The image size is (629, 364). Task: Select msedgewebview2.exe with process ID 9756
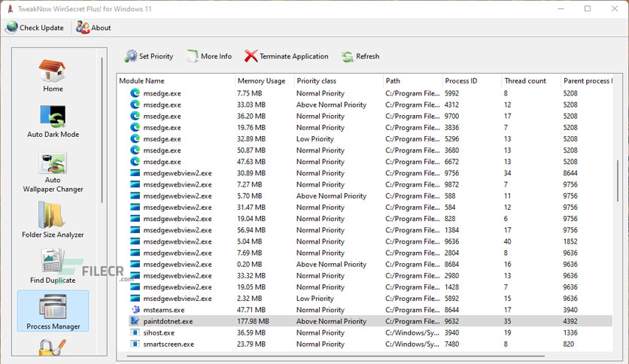click(370, 173)
